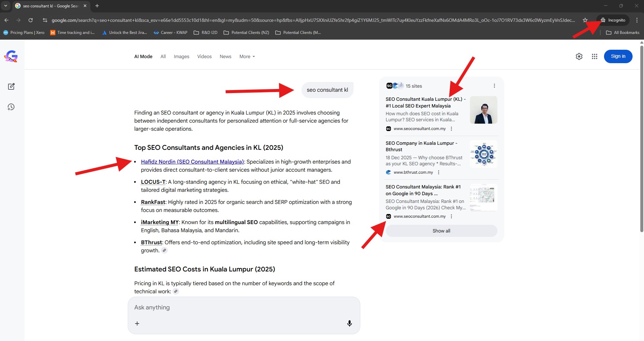Screen dimensions: 644x341
Task: Click the Ask anything input field
Action: [244, 307]
